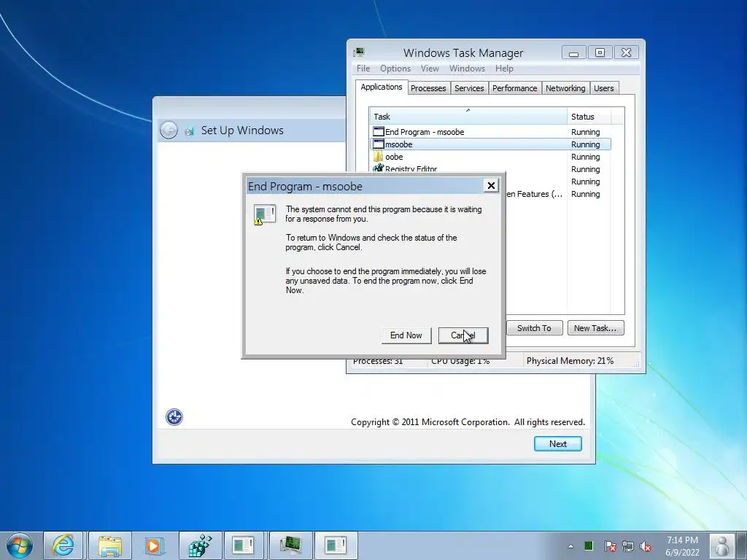The width and height of the screenshot is (747, 560).
Task: Launch Internet Explorer from the taskbar
Action: click(63, 545)
